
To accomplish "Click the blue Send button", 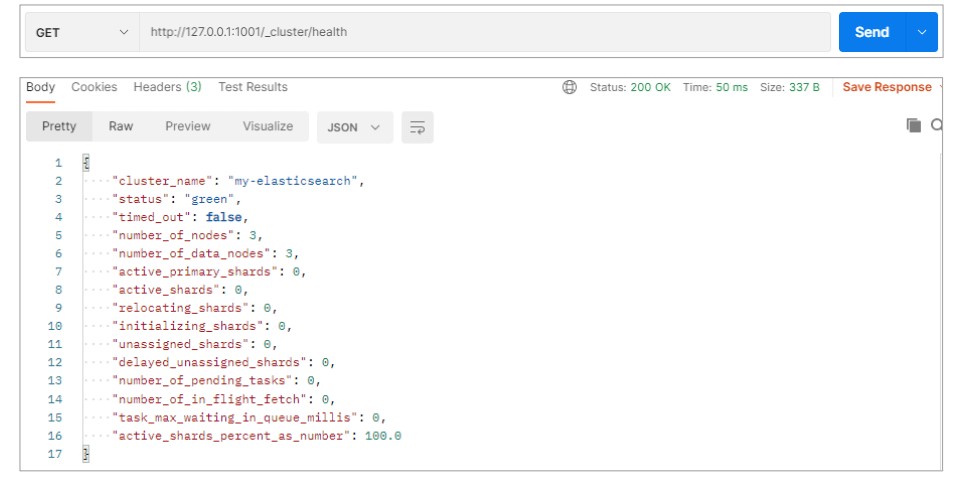I will point(871,32).
